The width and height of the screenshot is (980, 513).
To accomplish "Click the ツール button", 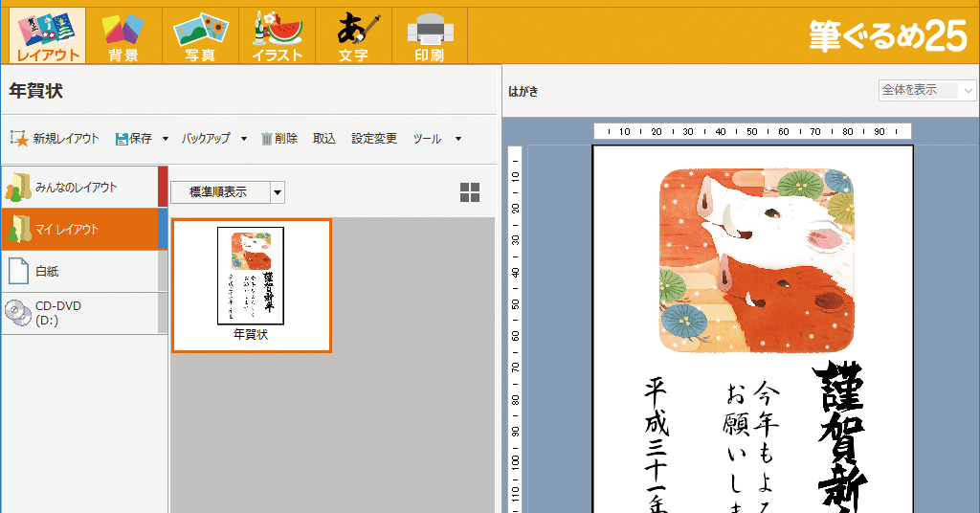I will 427,138.
